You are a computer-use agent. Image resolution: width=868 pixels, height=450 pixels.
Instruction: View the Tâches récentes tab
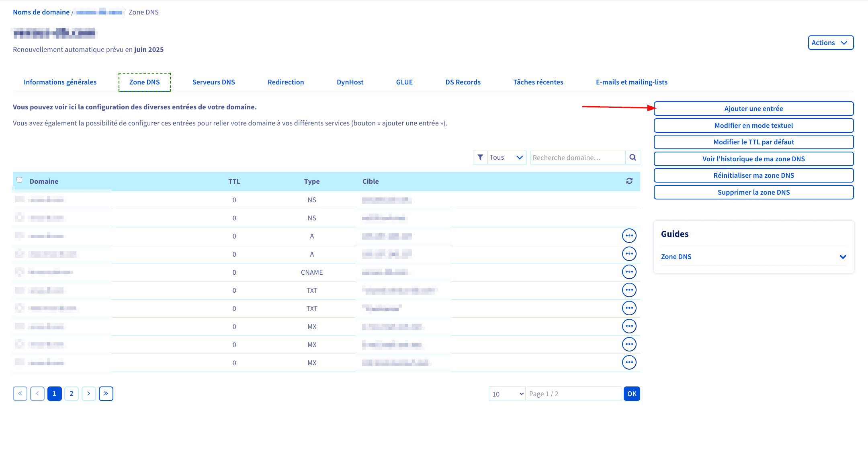538,82
